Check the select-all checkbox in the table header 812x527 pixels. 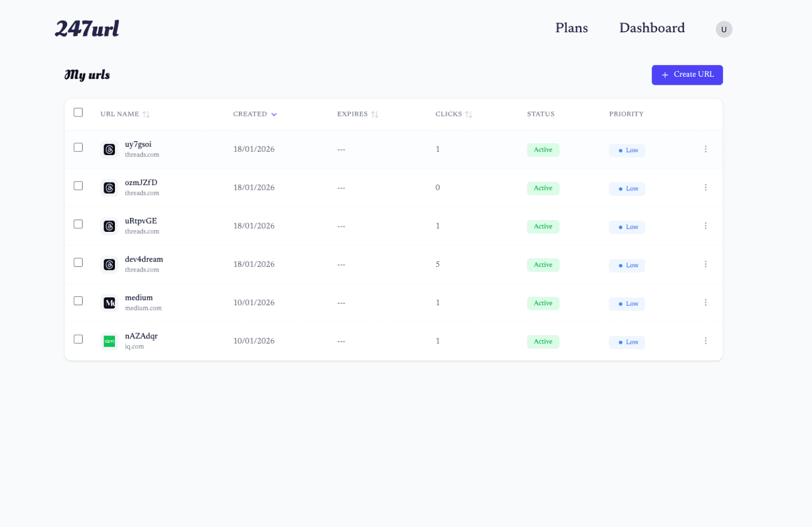pyautogui.click(x=78, y=112)
